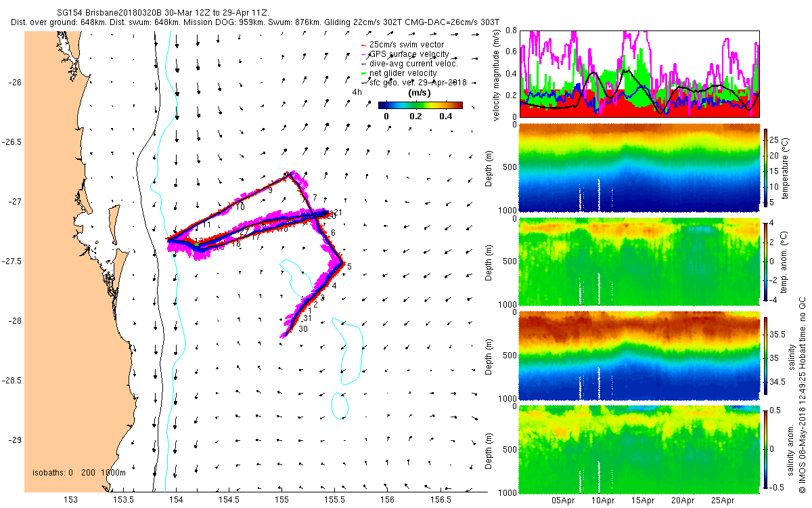Image resolution: width=812 pixels, height=508 pixels.
Task: Click the salinity anom. colorbar
Action: click(x=767, y=448)
